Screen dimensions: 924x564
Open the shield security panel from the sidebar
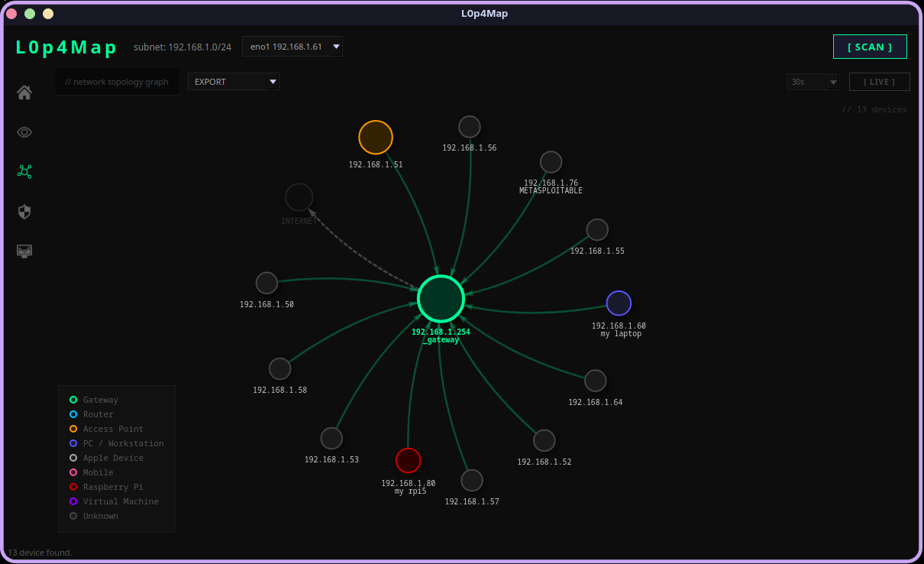24,212
